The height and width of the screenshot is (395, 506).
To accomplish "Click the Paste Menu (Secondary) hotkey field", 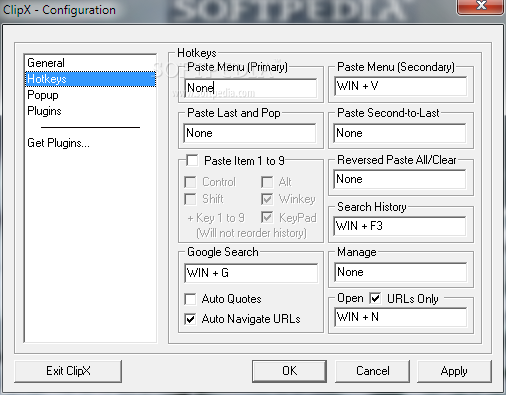I will click(x=400, y=86).
